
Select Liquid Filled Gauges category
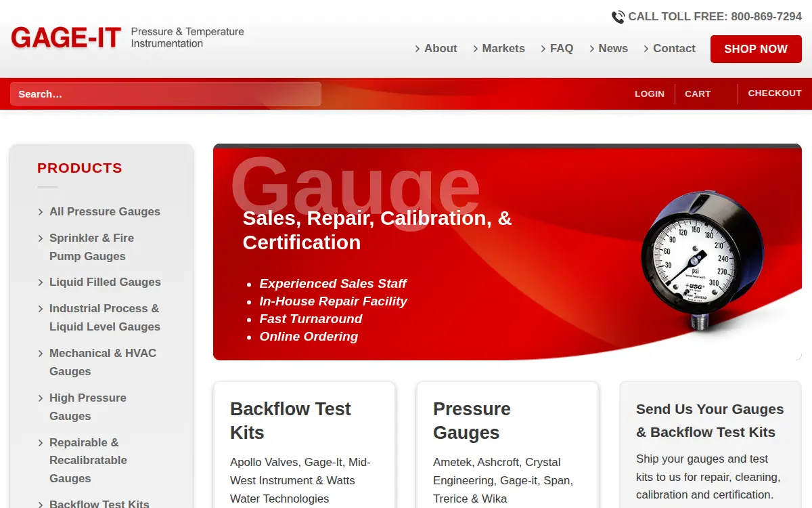coord(105,282)
